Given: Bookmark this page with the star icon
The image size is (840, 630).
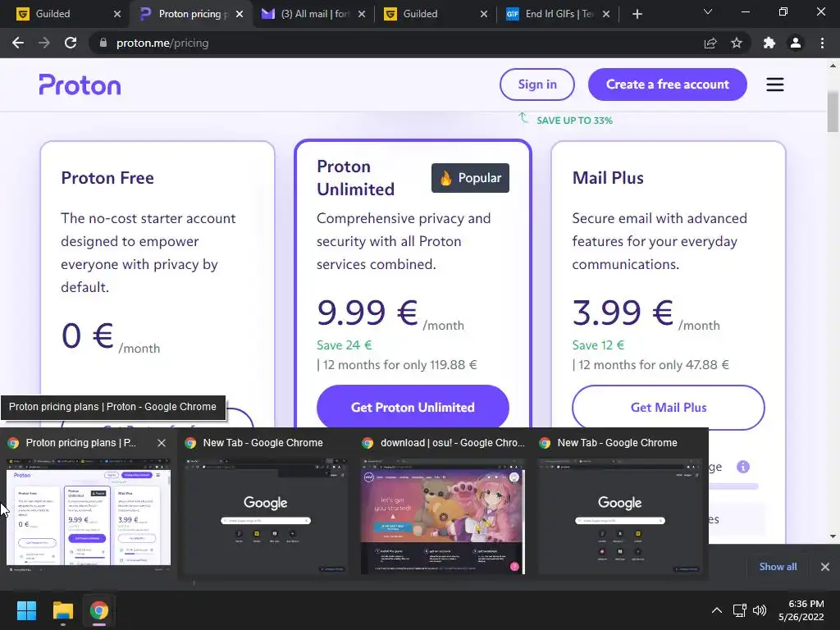Looking at the screenshot, I should pos(737,43).
